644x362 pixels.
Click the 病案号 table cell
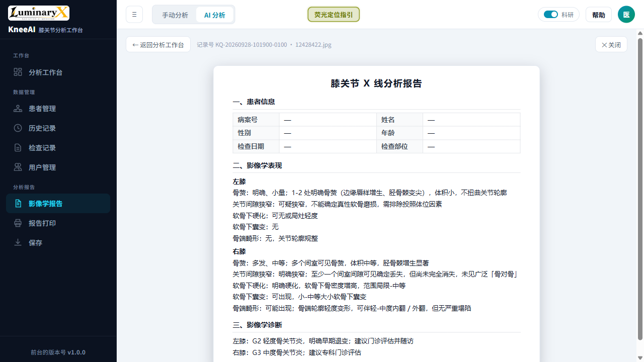click(x=256, y=120)
